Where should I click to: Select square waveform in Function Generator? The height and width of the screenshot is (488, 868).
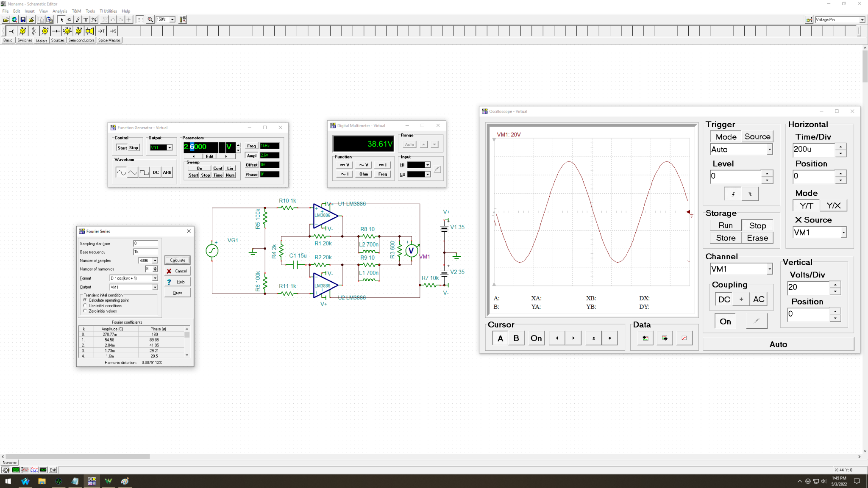[x=144, y=172]
